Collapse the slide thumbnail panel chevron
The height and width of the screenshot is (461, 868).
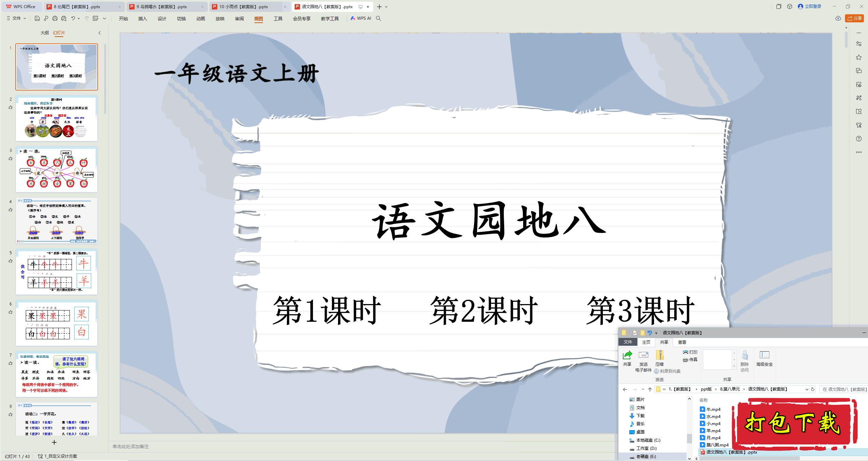click(x=100, y=33)
